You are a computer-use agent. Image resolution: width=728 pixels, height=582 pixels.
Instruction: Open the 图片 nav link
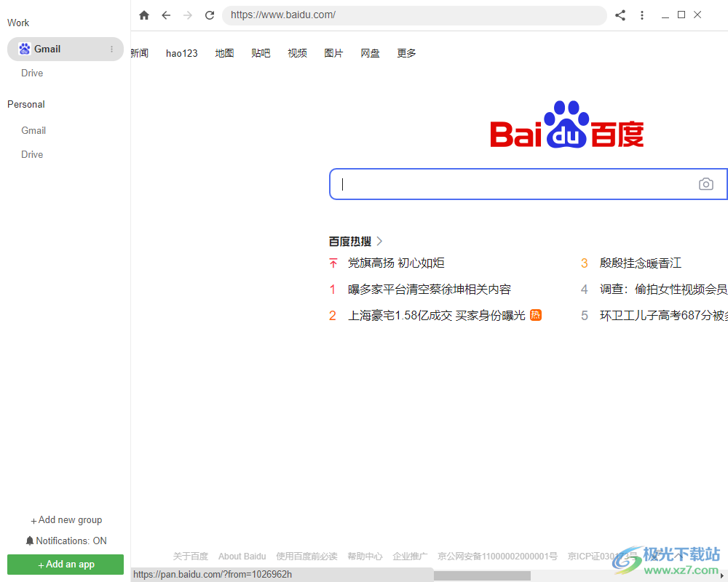pos(333,53)
